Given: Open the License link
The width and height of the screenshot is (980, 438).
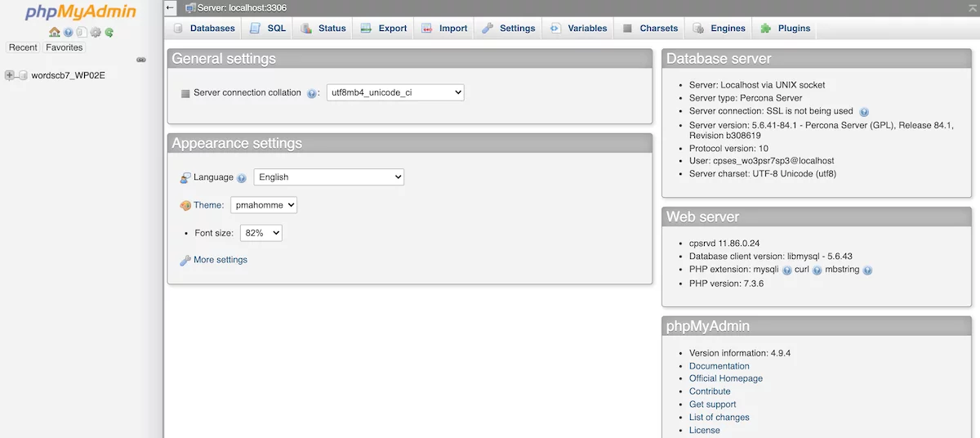Looking at the screenshot, I should point(705,431).
